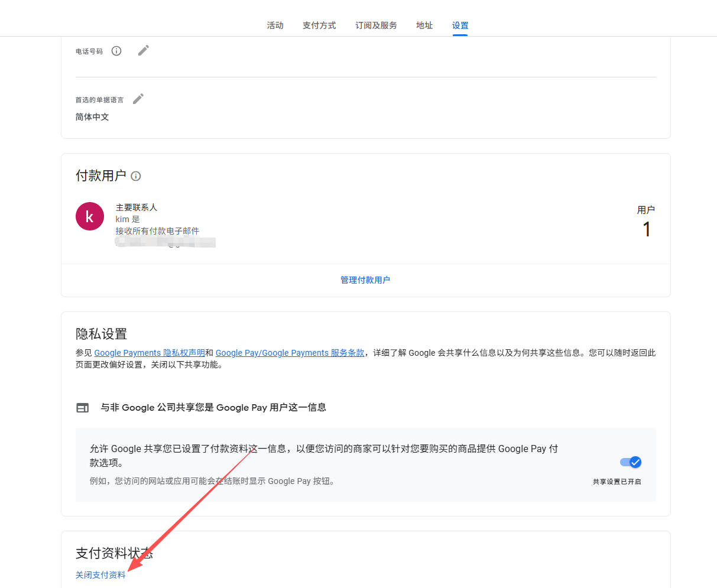The image size is (717, 588).
Task: Click the info icon beside 付款用户
Action: [136, 176]
